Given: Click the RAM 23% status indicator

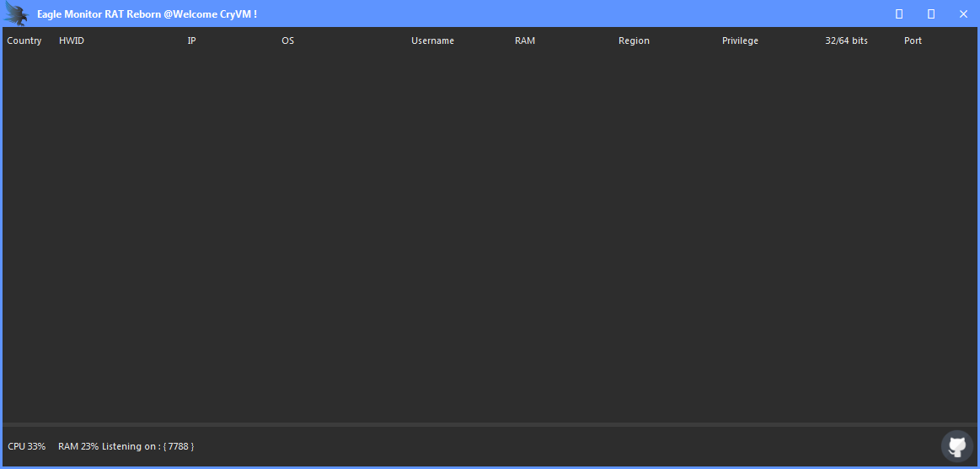Looking at the screenshot, I should [78, 446].
